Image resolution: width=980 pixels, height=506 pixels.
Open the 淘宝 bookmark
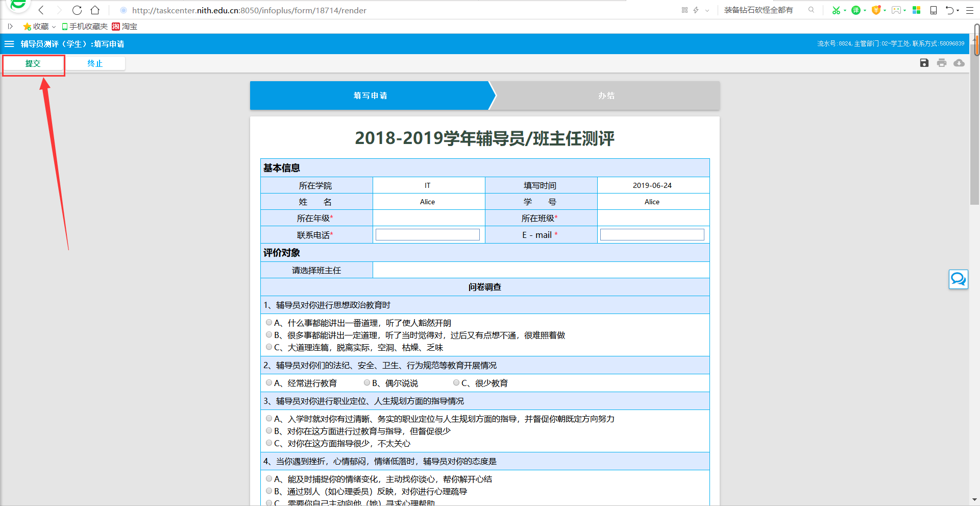point(125,27)
